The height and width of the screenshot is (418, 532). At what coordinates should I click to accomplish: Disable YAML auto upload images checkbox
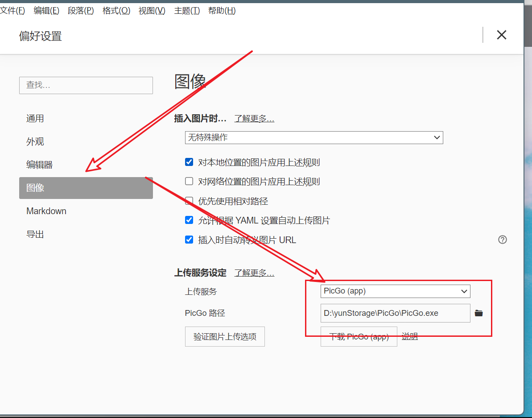pyautogui.click(x=189, y=220)
